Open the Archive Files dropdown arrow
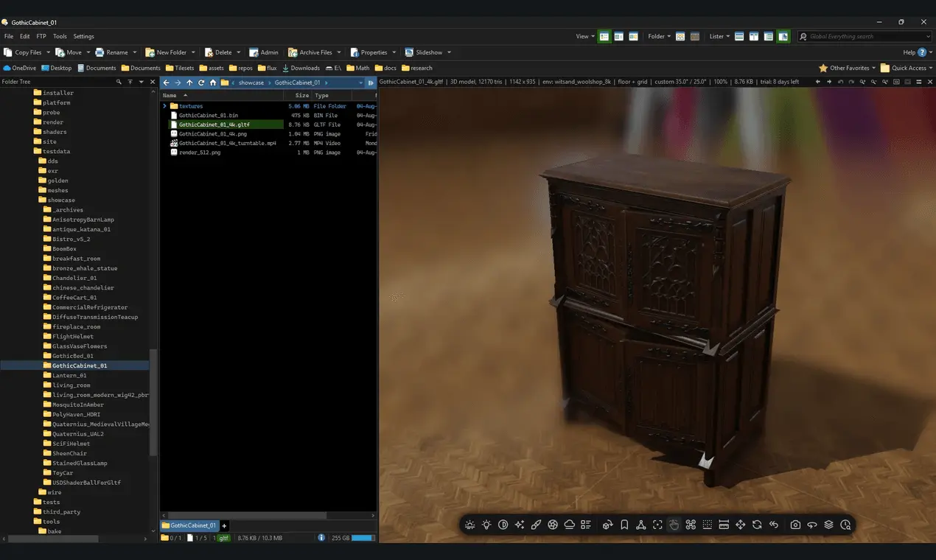The width and height of the screenshot is (936, 560). tap(339, 52)
